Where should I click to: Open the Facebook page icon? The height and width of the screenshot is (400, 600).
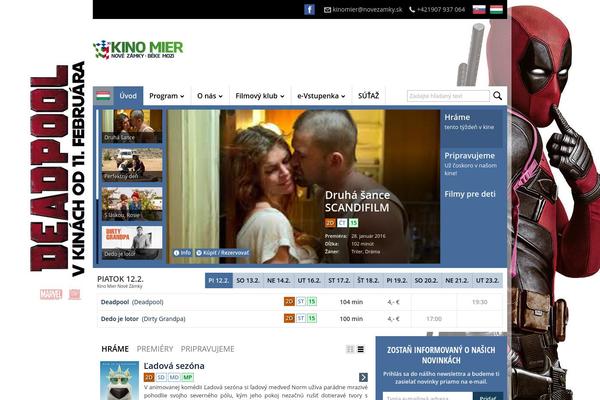tap(309, 9)
